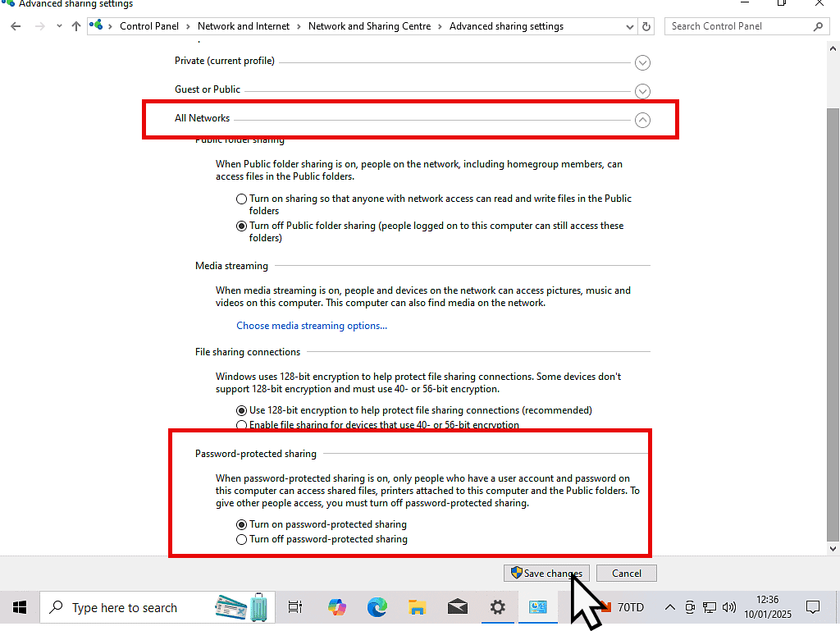
Task: Go back using the Back arrow
Action: pos(16,26)
